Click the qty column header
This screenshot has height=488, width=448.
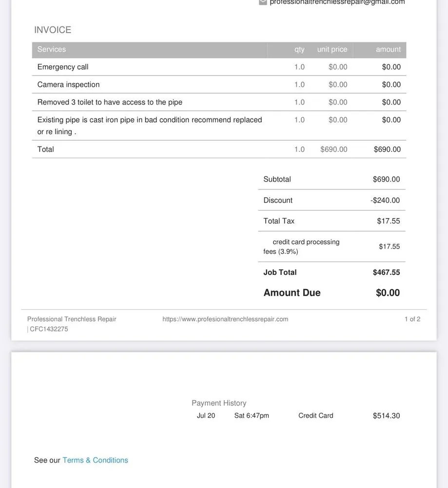click(299, 49)
